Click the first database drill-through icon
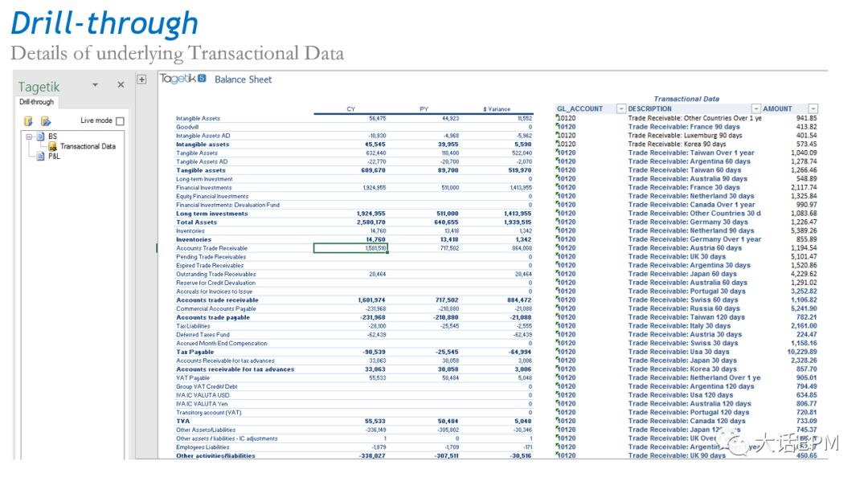Screen dimensions: 868x481 [x=29, y=121]
